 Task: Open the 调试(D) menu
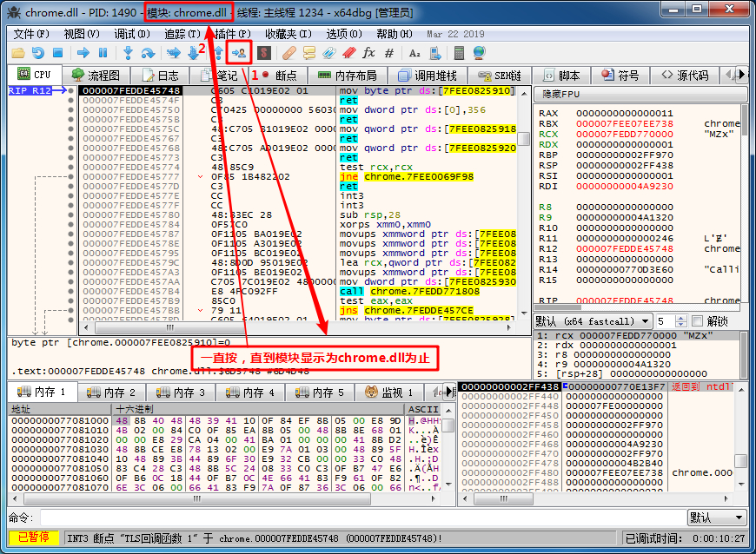[x=131, y=34]
